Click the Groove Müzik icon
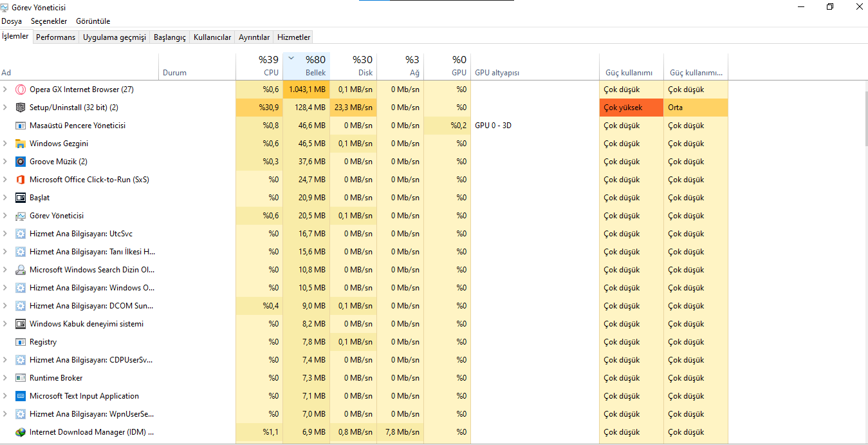 [x=21, y=162]
